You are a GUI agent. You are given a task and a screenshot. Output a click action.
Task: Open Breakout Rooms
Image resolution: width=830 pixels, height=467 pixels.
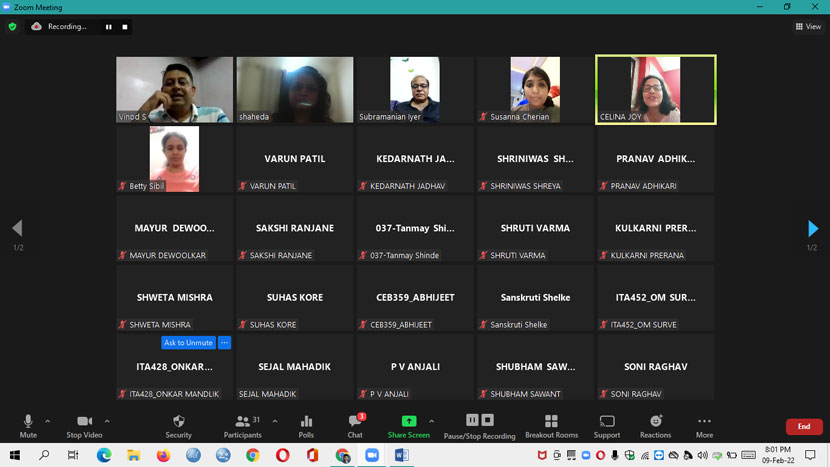[x=551, y=425]
